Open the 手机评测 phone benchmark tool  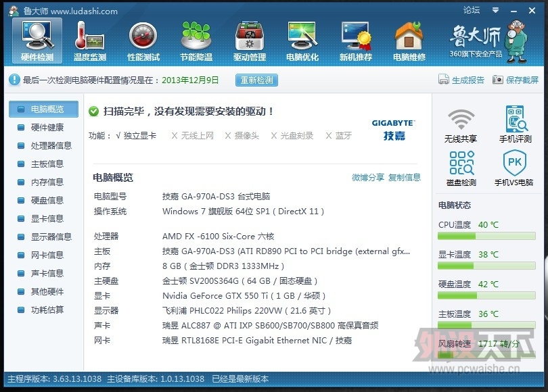(516, 125)
